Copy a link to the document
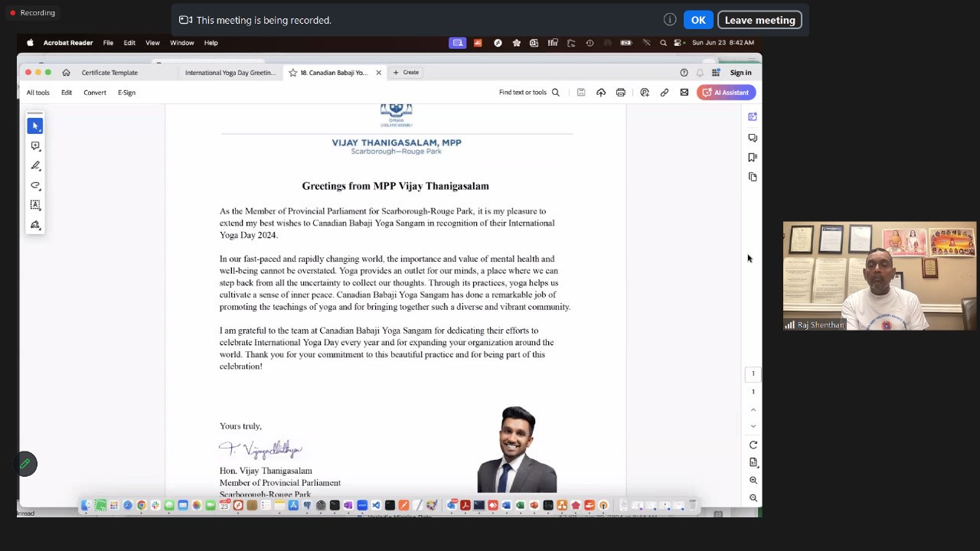 click(665, 93)
